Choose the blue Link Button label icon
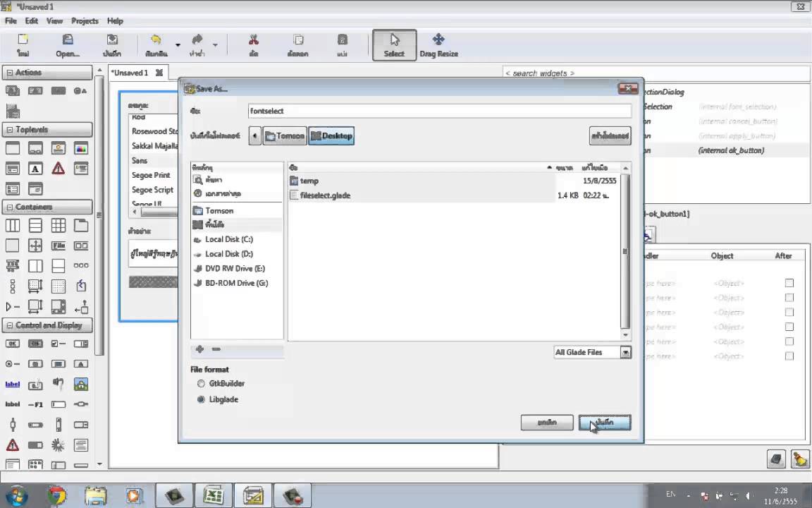Screen dimensions: 812x508 tap(13, 384)
